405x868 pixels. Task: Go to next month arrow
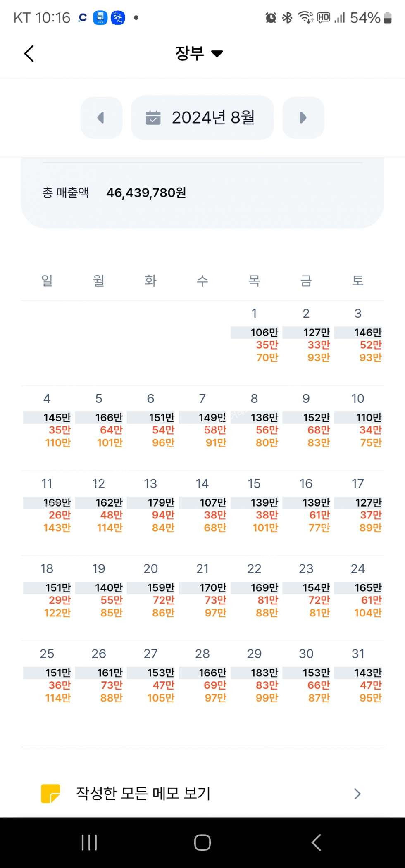click(x=303, y=118)
